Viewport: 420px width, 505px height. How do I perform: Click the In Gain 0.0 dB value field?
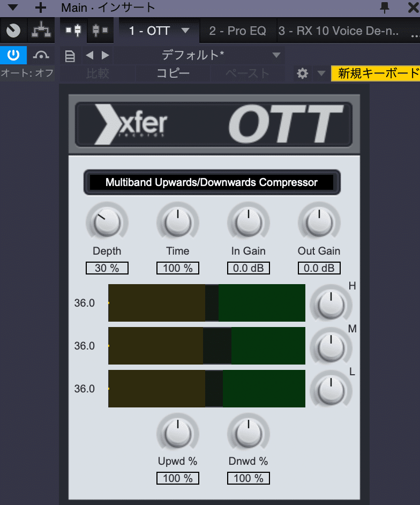coord(249,268)
